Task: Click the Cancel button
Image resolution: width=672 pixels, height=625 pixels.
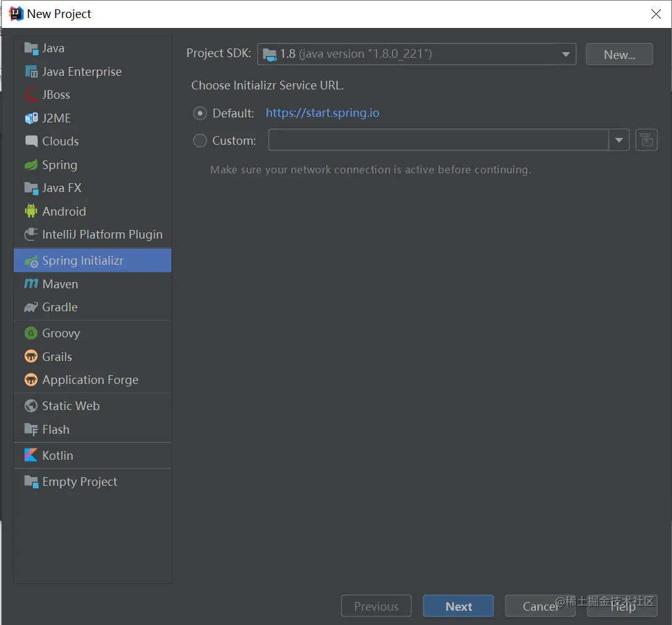Action: (540, 606)
